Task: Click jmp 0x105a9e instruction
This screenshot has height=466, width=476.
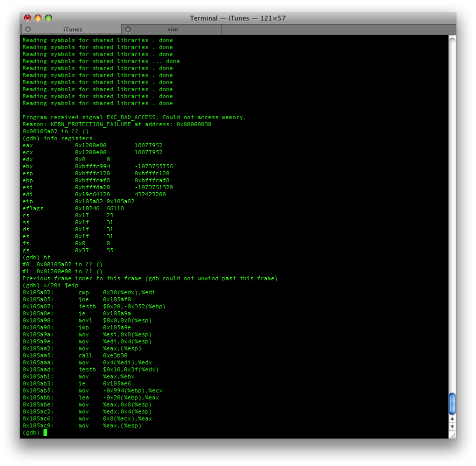Action: pos(104,327)
